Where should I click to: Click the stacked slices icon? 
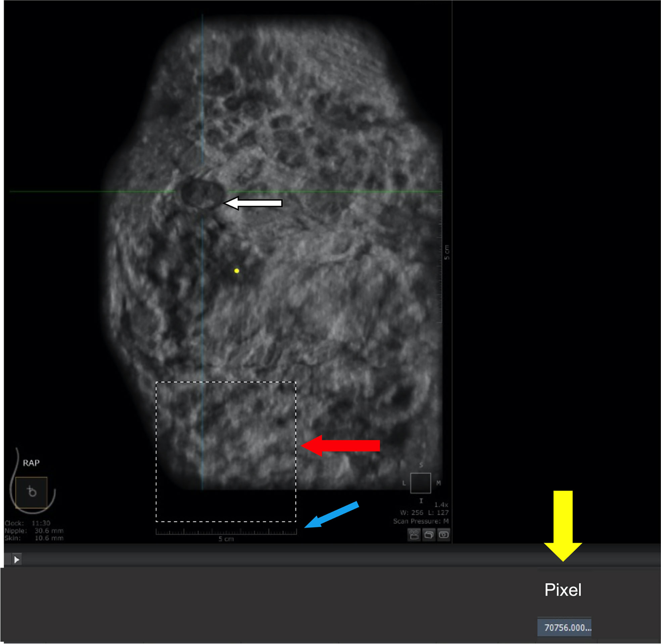pyautogui.click(x=429, y=535)
